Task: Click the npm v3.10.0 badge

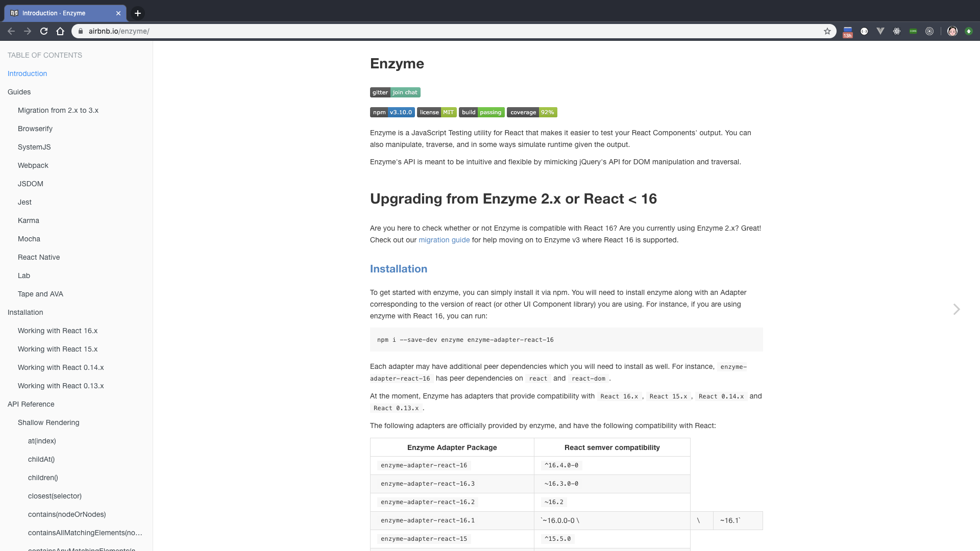Action: click(x=392, y=112)
